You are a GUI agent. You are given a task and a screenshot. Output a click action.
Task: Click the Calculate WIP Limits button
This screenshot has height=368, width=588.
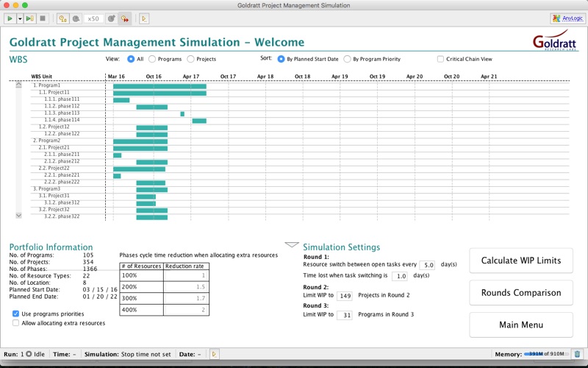(521, 261)
